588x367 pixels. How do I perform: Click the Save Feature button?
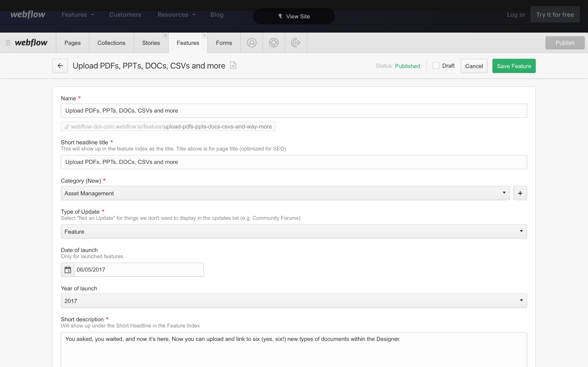[x=514, y=66]
